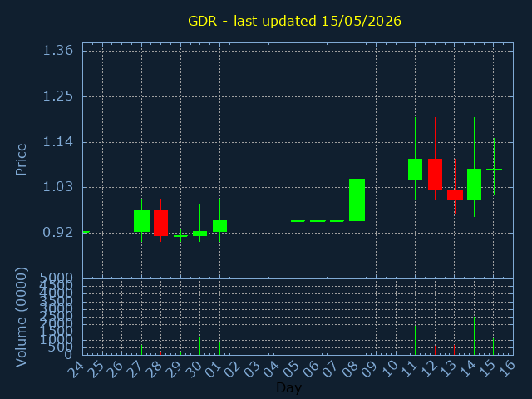Click day label 01 on the x-axis
The width and height of the screenshot is (532, 399).
213,369
